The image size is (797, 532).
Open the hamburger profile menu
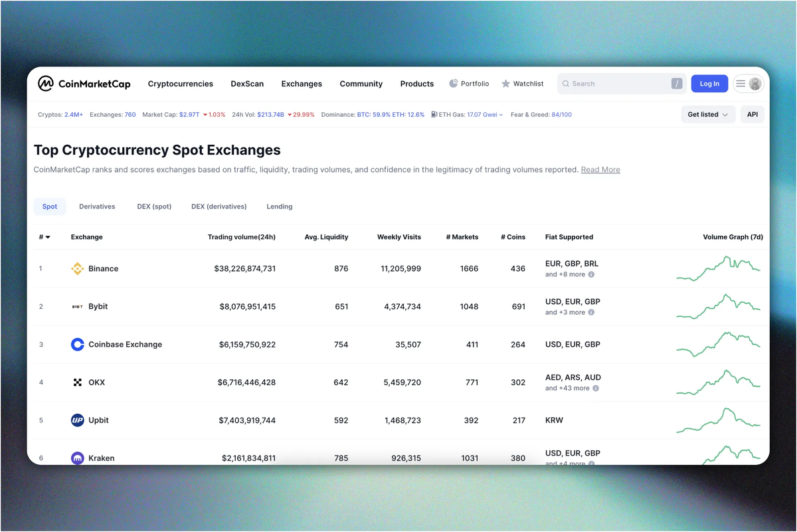[741, 84]
